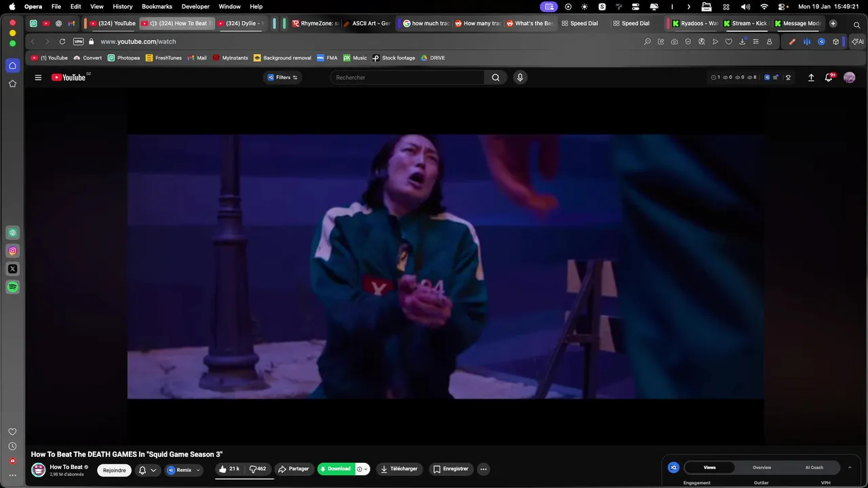Click the green Download button

click(x=336, y=469)
